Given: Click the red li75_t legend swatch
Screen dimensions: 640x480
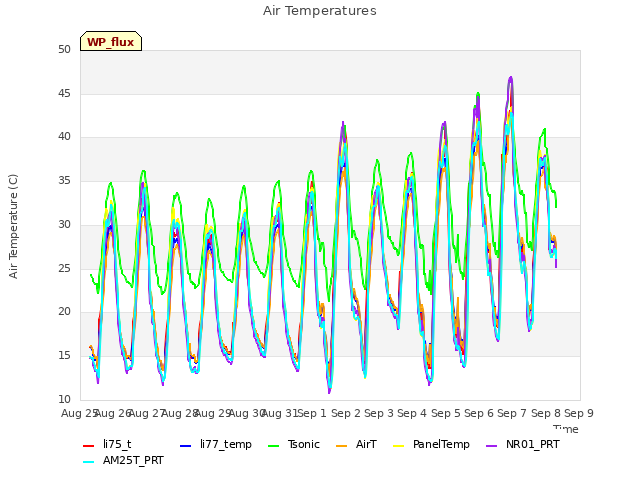Looking at the screenshot, I should coord(89,445).
